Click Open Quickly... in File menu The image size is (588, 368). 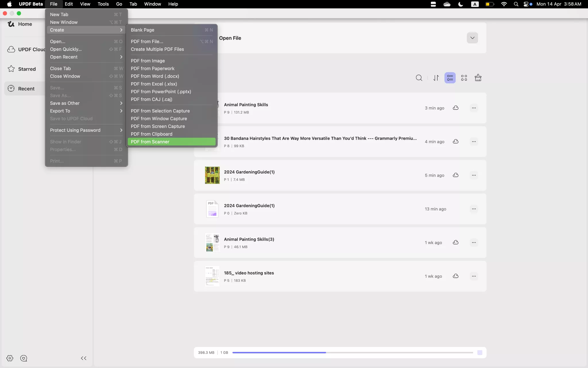coord(86,49)
